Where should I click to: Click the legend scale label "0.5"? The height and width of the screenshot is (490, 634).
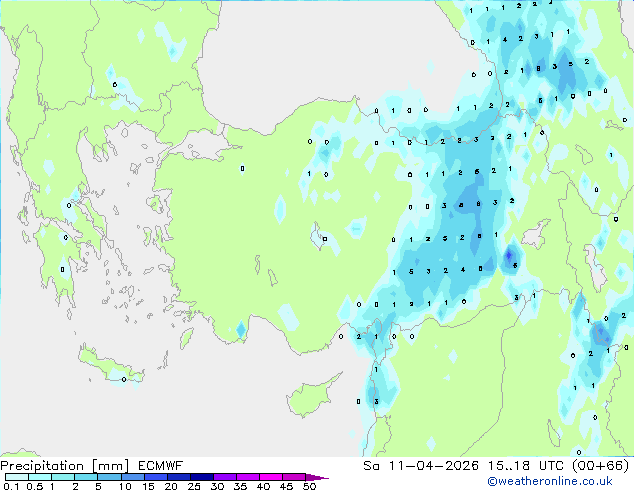34,486
